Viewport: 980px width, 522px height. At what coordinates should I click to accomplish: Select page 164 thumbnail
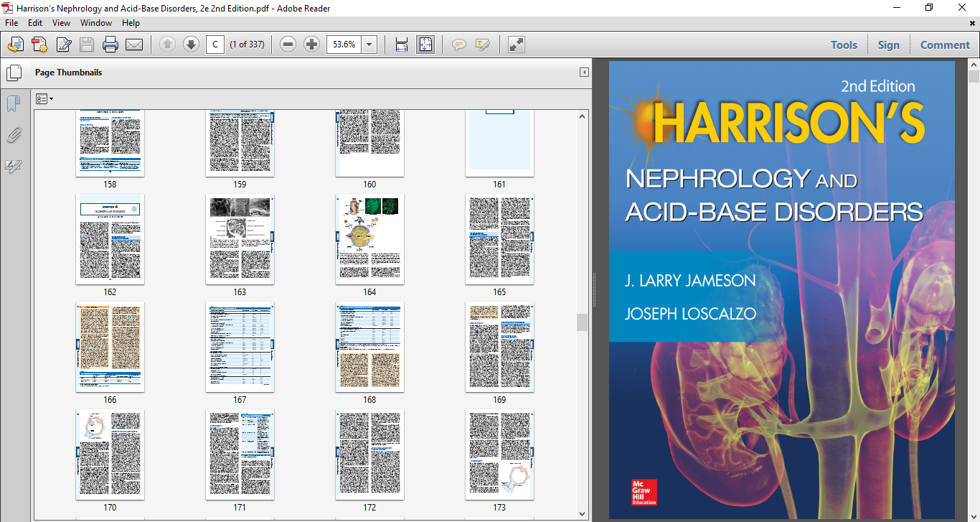[x=369, y=239]
